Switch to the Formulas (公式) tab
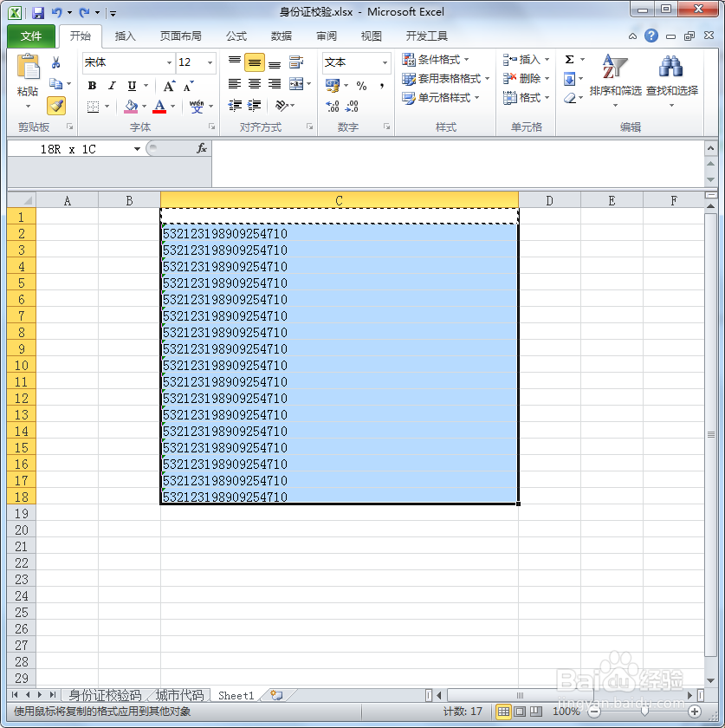The width and height of the screenshot is (725, 728). (x=236, y=36)
